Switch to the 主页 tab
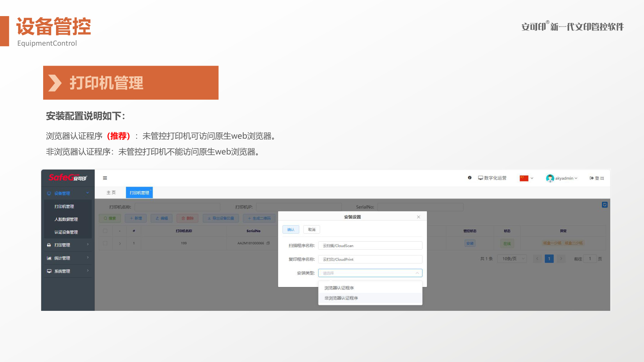Screen dimensions: 644x362 pyautogui.click(x=111, y=192)
